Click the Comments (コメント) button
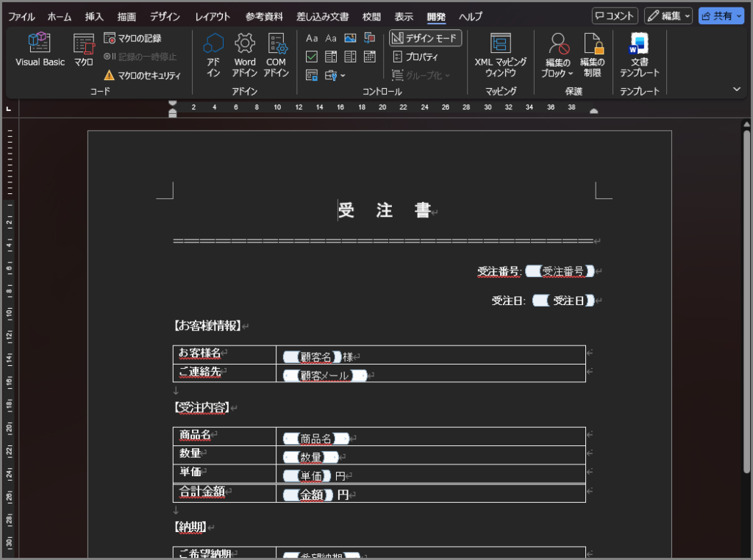 (x=615, y=16)
